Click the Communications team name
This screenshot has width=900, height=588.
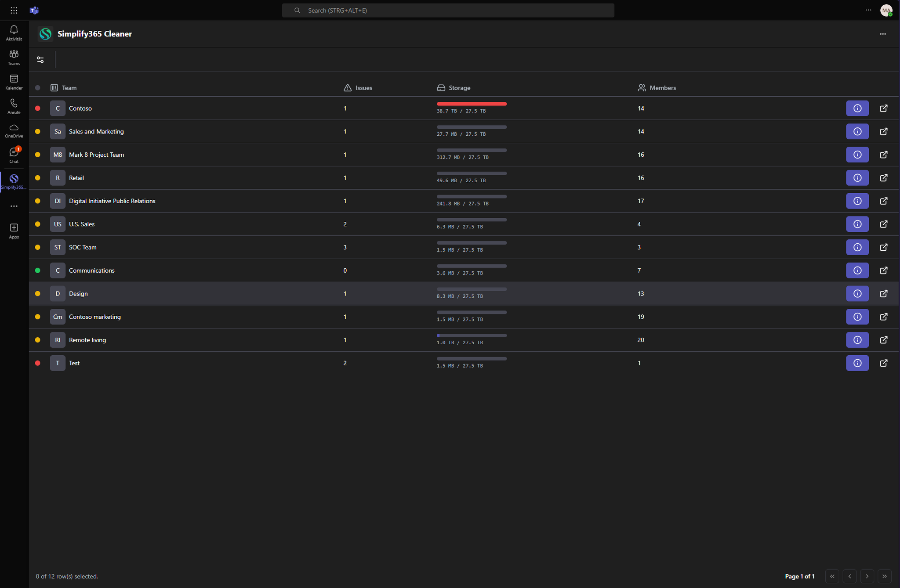(x=92, y=271)
